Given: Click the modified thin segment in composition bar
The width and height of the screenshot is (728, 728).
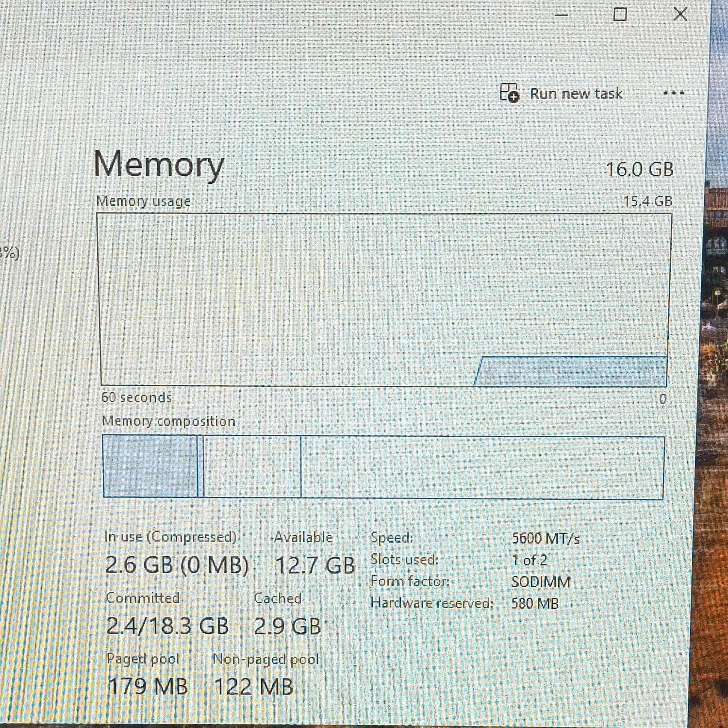Looking at the screenshot, I should pos(201,466).
